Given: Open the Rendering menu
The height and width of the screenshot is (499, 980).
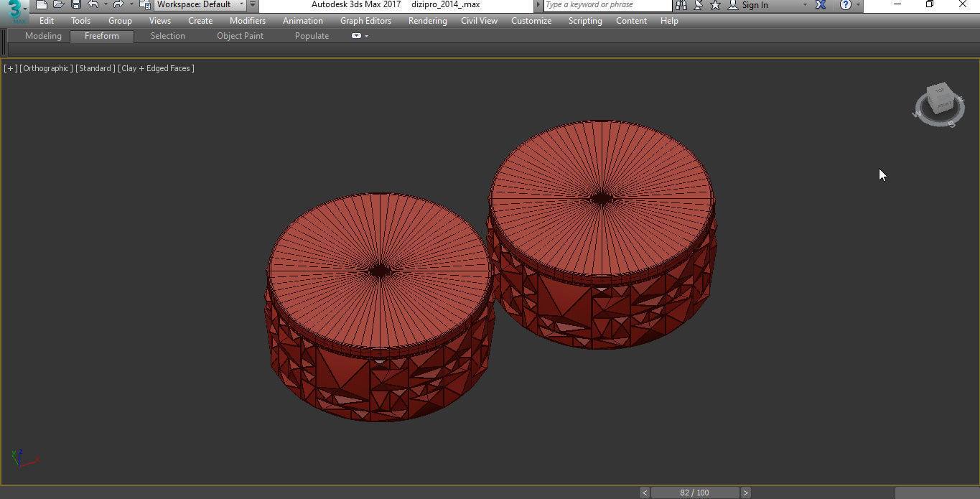Looking at the screenshot, I should click(428, 21).
